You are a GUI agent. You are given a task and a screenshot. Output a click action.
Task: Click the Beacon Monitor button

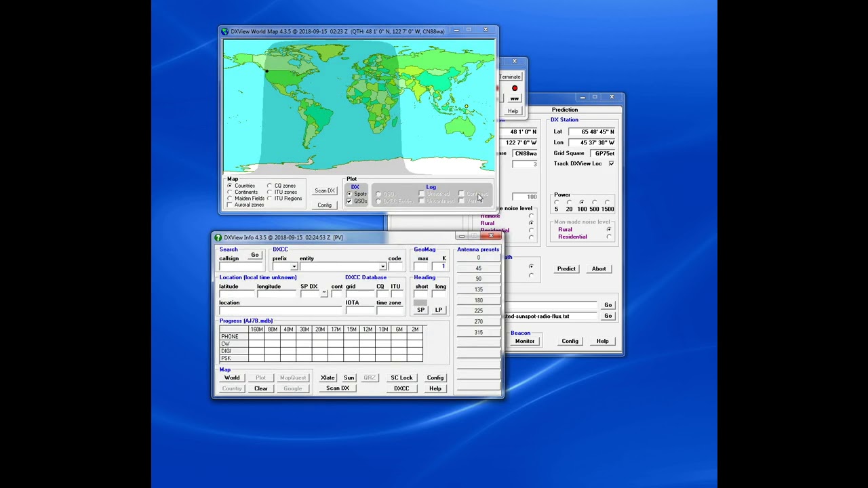[x=525, y=341]
